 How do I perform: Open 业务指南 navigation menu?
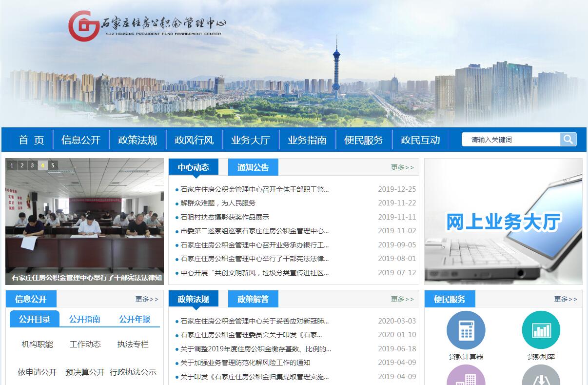pos(307,140)
